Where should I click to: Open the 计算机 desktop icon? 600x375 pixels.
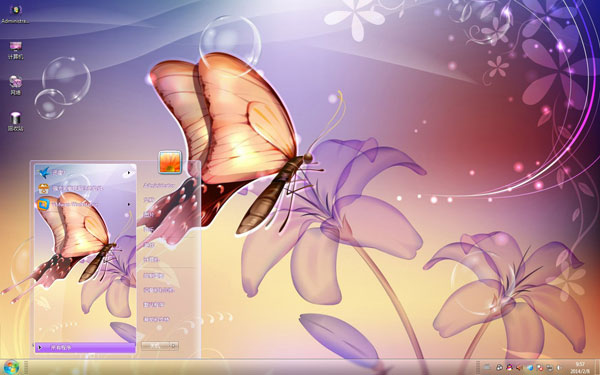(16, 51)
